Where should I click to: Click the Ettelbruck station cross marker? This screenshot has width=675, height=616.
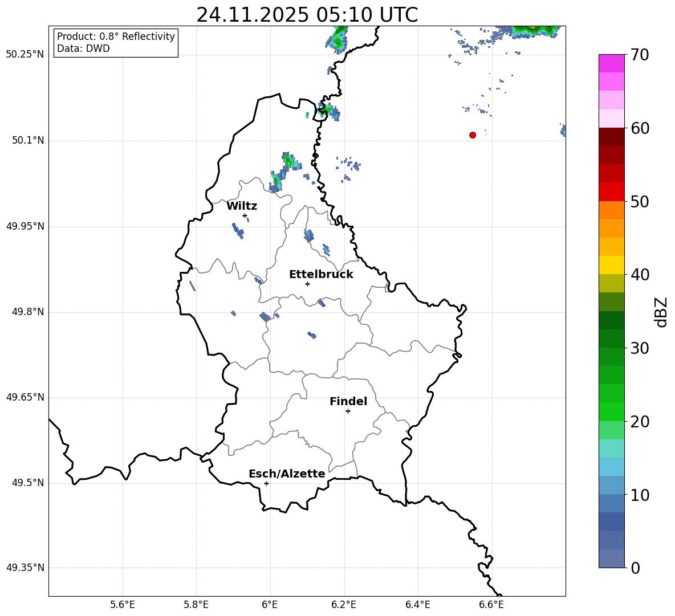pos(307,284)
